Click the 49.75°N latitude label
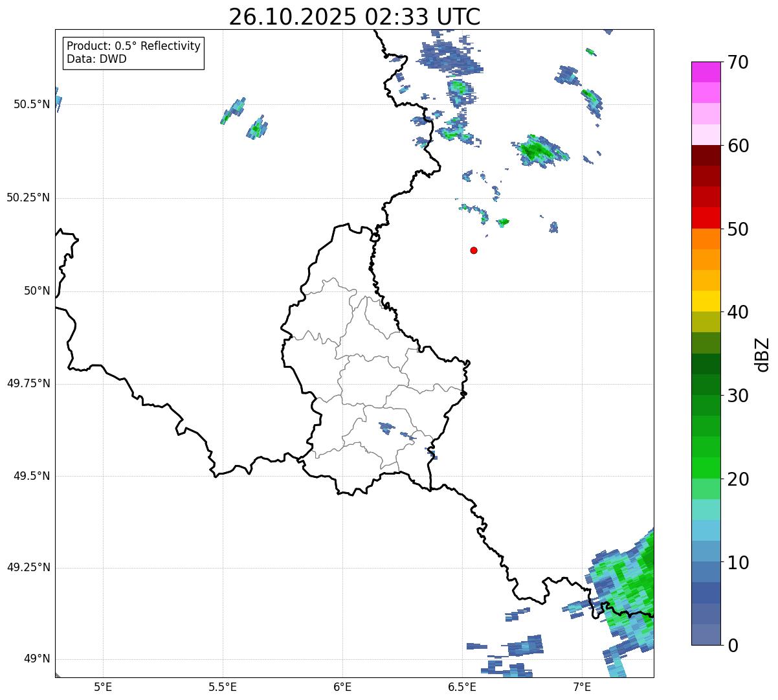This screenshot has width=778, height=700. coord(28,383)
